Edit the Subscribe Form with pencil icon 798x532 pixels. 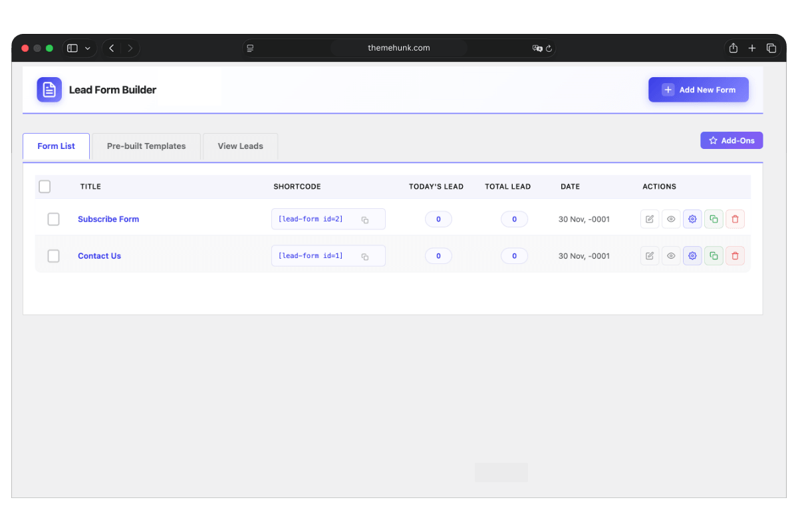pos(650,219)
